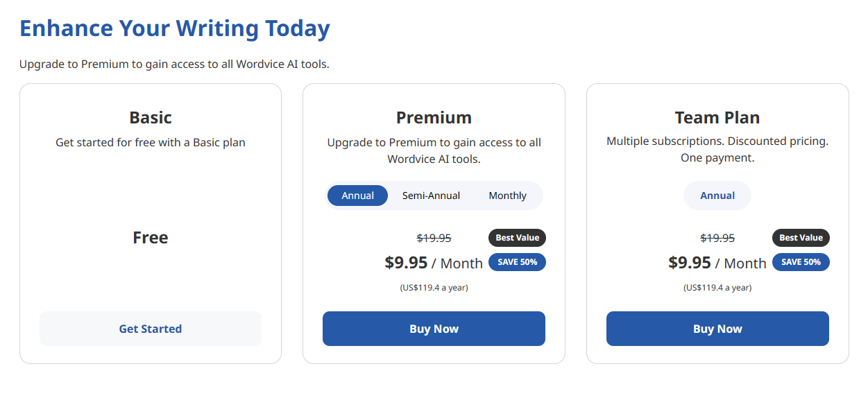This screenshot has height=407, width=868.
Task: Select the Annual billing option for Premium
Action: pyautogui.click(x=357, y=196)
